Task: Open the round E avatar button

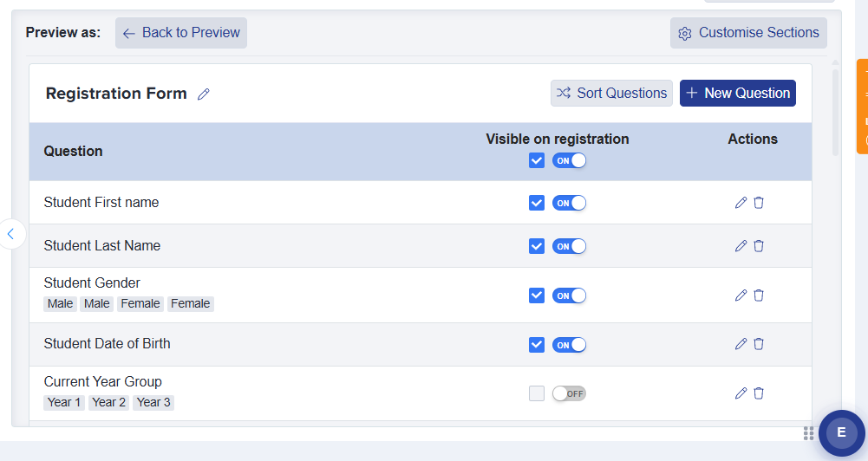Action: [x=841, y=432]
